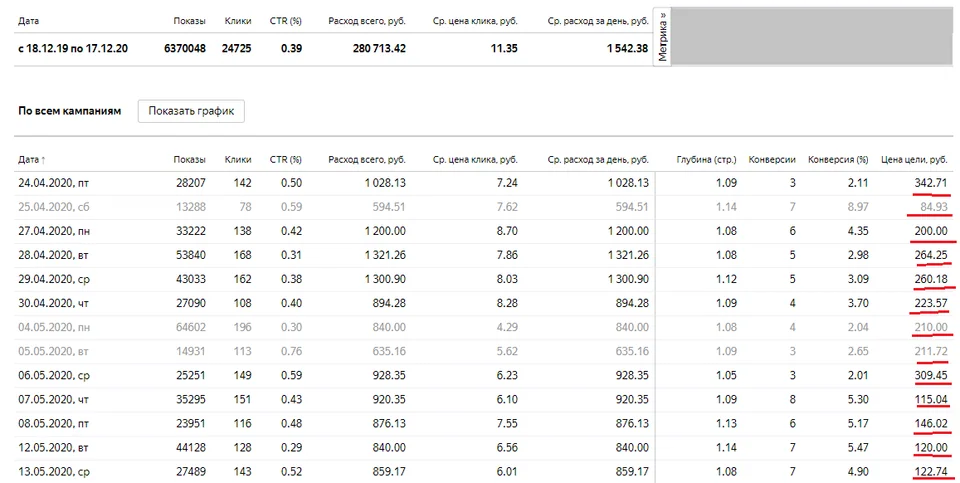960x483 pixels.
Task: Click the Цена цели, руб. column header
Action: 914,160
